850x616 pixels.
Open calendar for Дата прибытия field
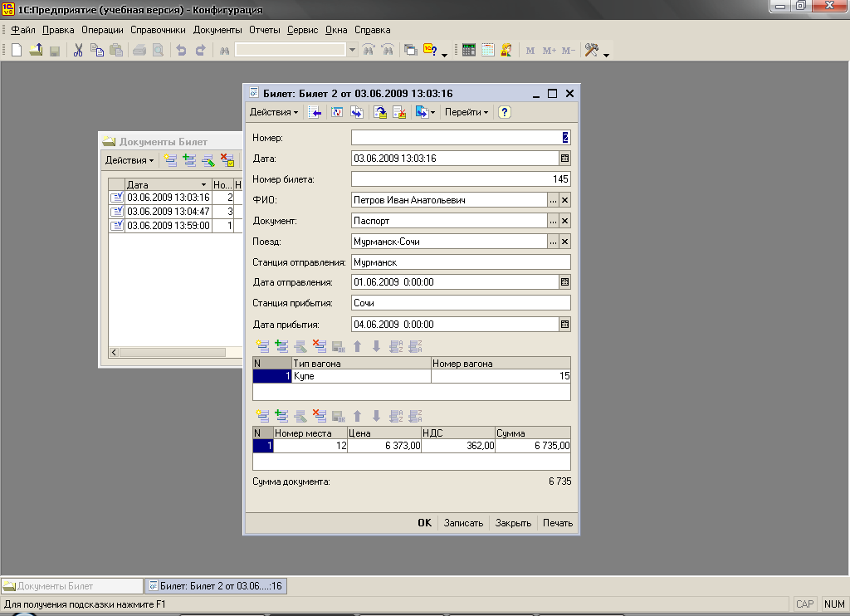(x=564, y=325)
